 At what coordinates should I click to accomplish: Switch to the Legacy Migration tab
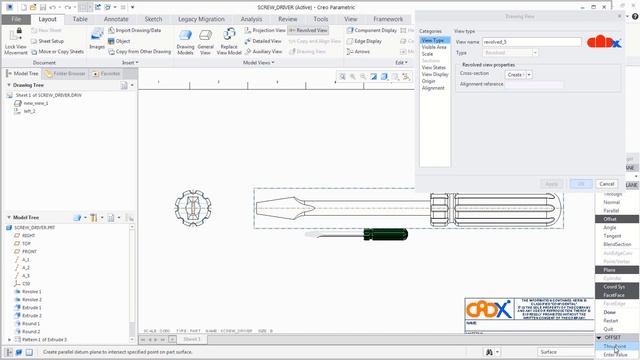201,19
